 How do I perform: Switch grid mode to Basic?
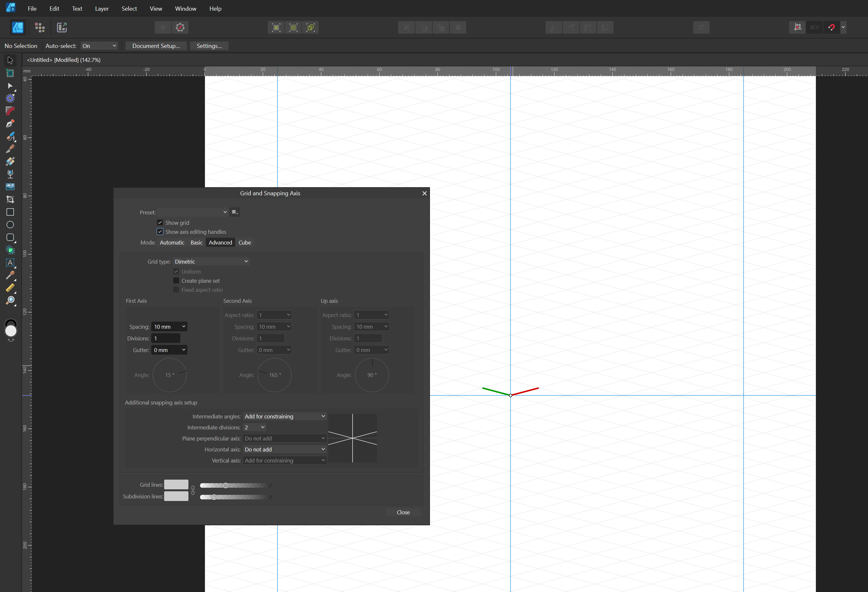click(x=197, y=242)
